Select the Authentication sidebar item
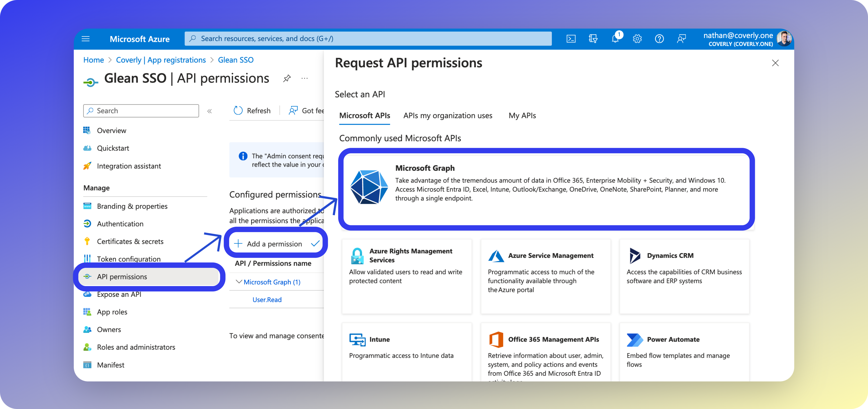Viewport: 868px width, 409px height. tap(120, 224)
